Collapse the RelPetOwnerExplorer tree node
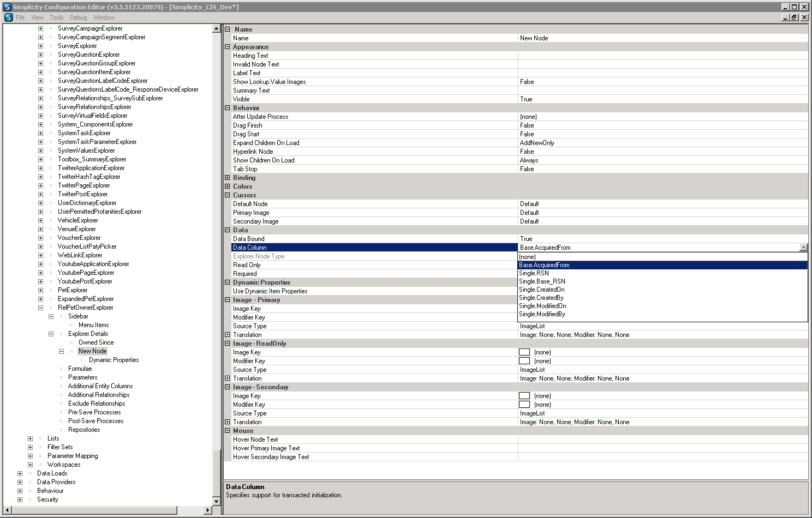This screenshot has width=812, height=518. [x=40, y=308]
